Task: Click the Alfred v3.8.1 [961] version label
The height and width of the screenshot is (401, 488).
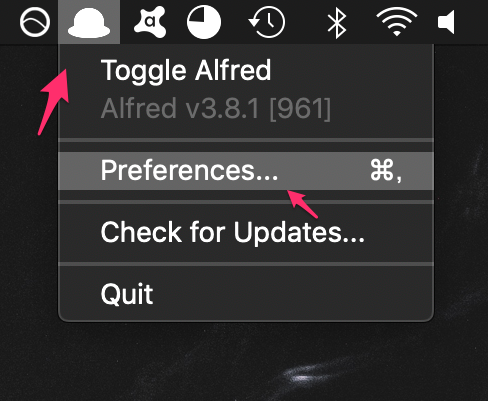Action: [x=216, y=108]
